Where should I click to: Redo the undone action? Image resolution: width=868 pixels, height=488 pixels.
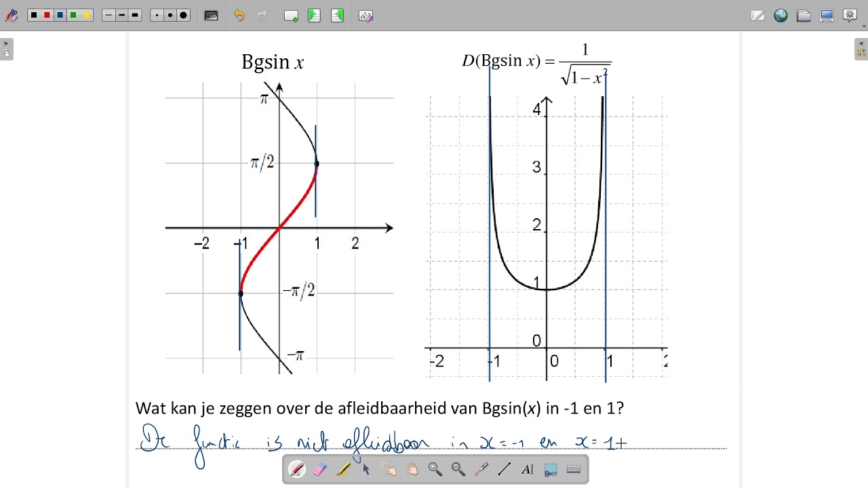click(262, 16)
